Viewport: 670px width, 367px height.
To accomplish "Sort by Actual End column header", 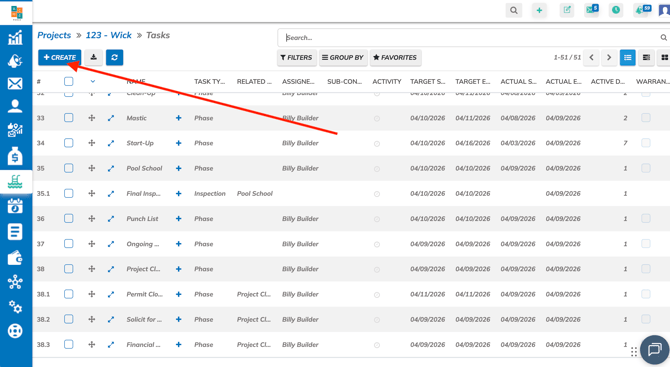I will tap(564, 81).
